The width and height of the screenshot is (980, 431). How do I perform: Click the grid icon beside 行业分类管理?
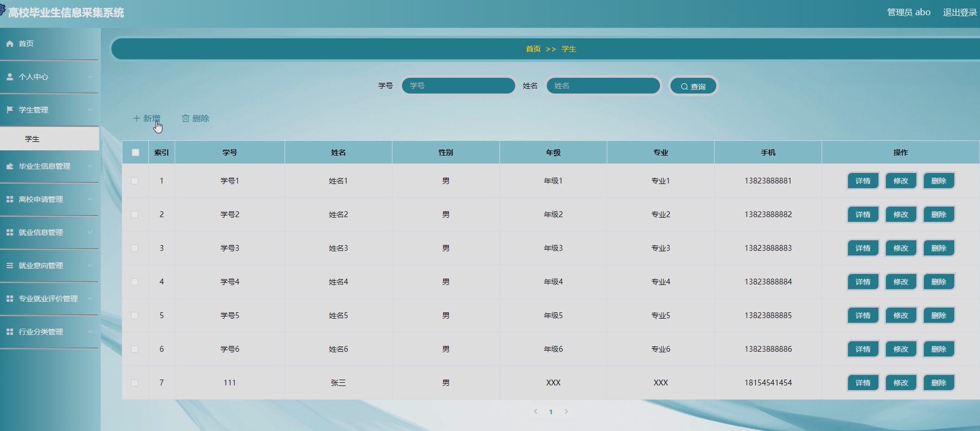(x=10, y=332)
